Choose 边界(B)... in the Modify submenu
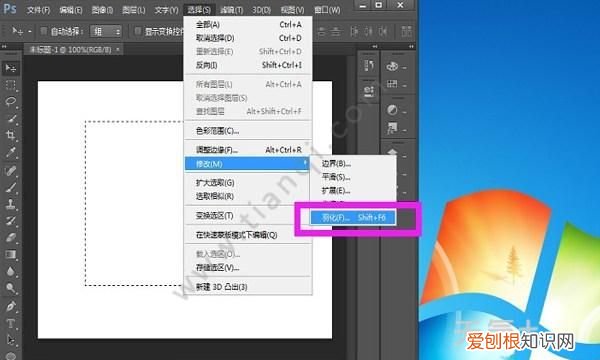 coord(353,164)
